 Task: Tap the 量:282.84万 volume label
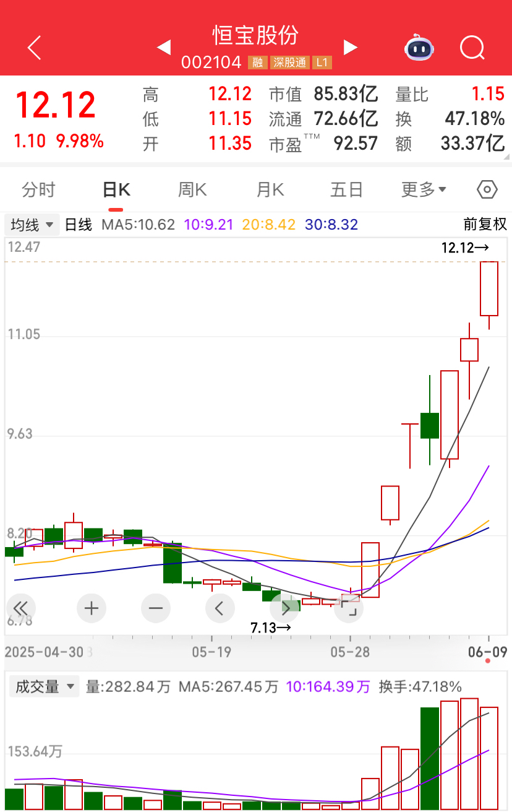point(128,686)
